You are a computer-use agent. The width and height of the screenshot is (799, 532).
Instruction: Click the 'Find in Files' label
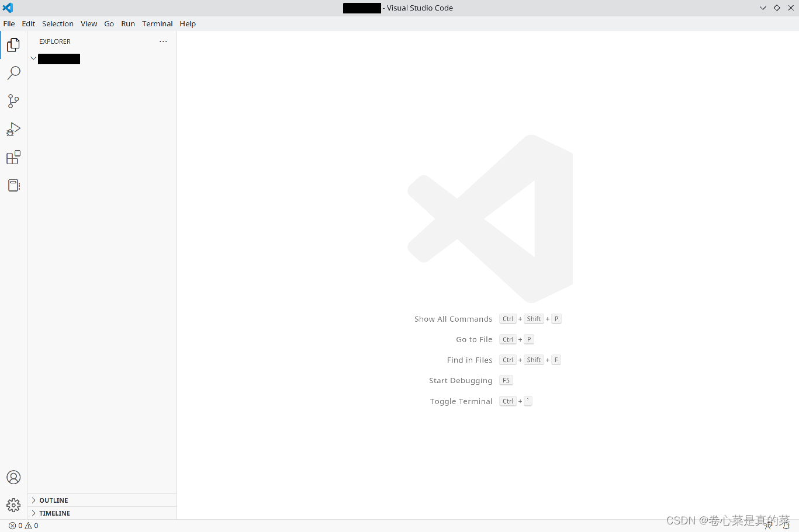(470, 360)
